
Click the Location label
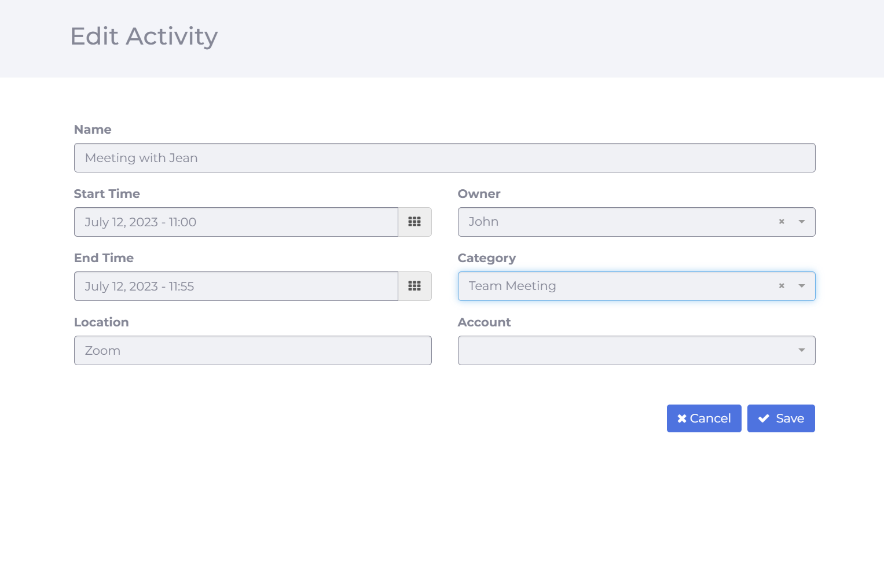[x=101, y=322]
